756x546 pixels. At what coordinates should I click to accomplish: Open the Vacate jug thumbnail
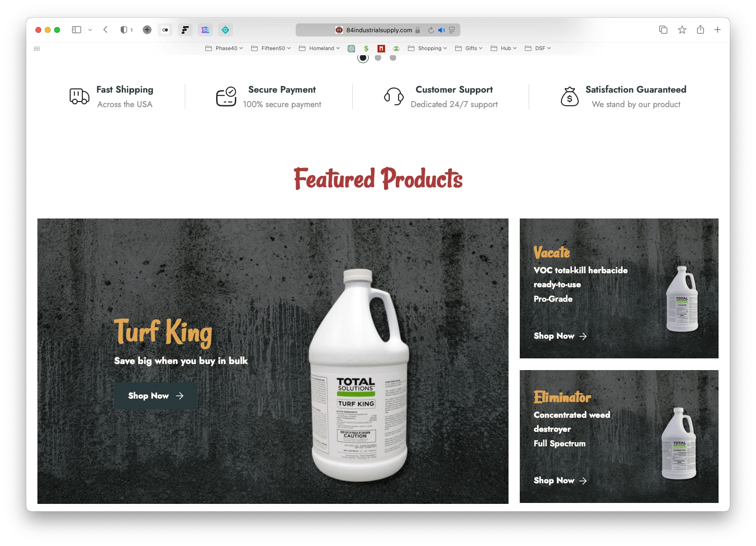682,298
